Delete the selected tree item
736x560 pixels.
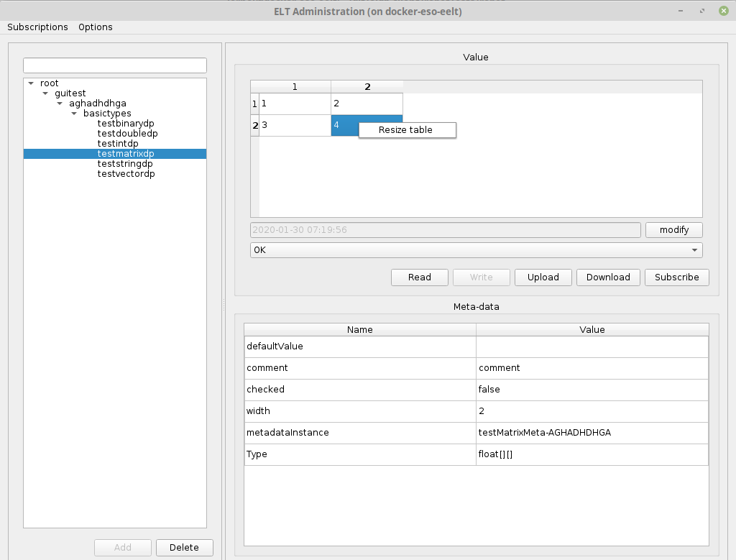184,548
